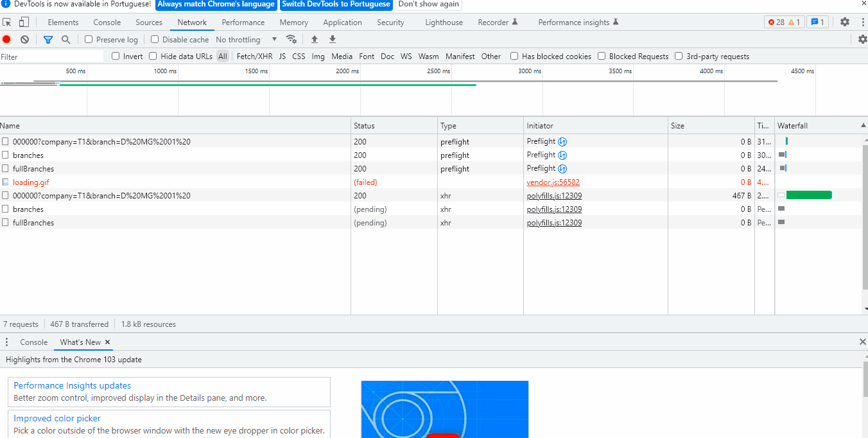Import HAR file with upload arrow
The image size is (868, 438).
315,39
